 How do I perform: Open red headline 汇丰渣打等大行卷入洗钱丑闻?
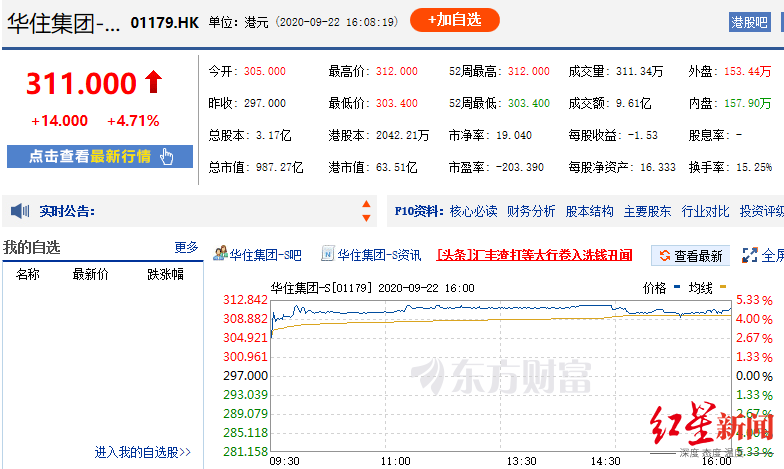click(534, 255)
